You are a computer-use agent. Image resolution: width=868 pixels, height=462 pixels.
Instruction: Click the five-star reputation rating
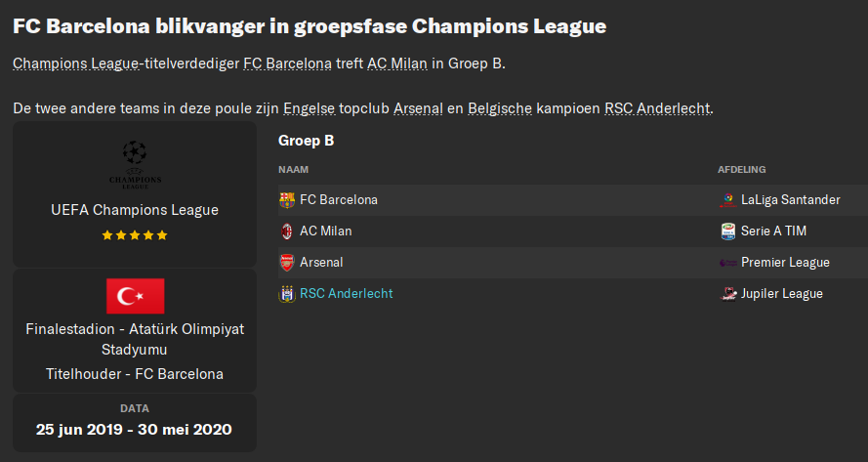pyautogui.click(x=135, y=235)
